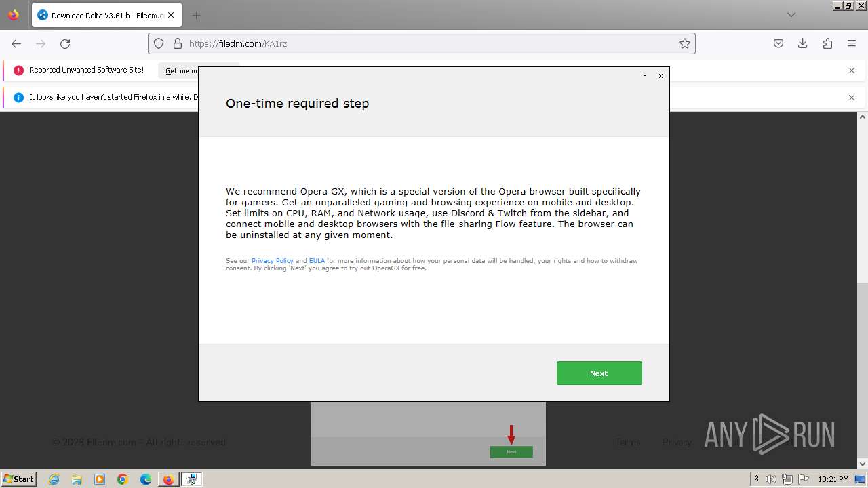Image resolution: width=868 pixels, height=488 pixels.
Task: Dismiss the Reported Unwanted Software notification
Action: click(852, 70)
